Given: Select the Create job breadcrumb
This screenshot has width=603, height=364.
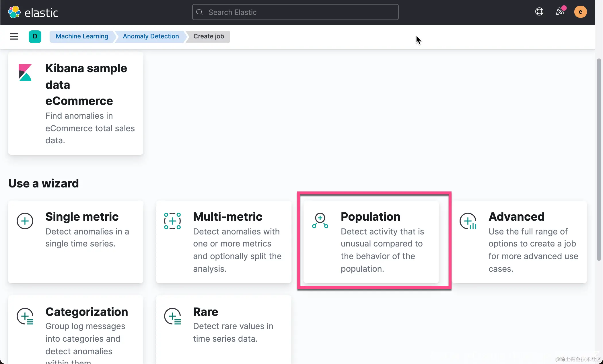Looking at the screenshot, I should click(209, 36).
